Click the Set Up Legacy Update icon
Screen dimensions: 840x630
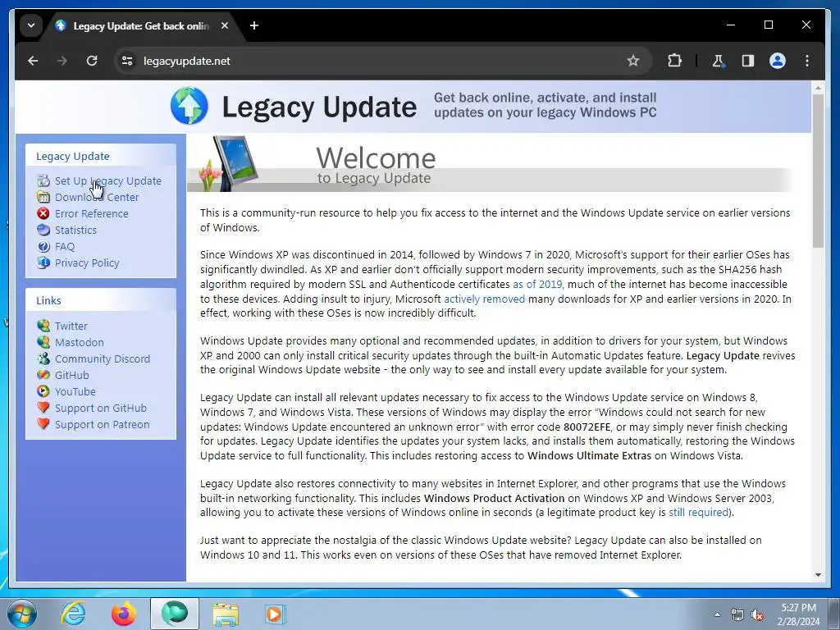pos(43,181)
